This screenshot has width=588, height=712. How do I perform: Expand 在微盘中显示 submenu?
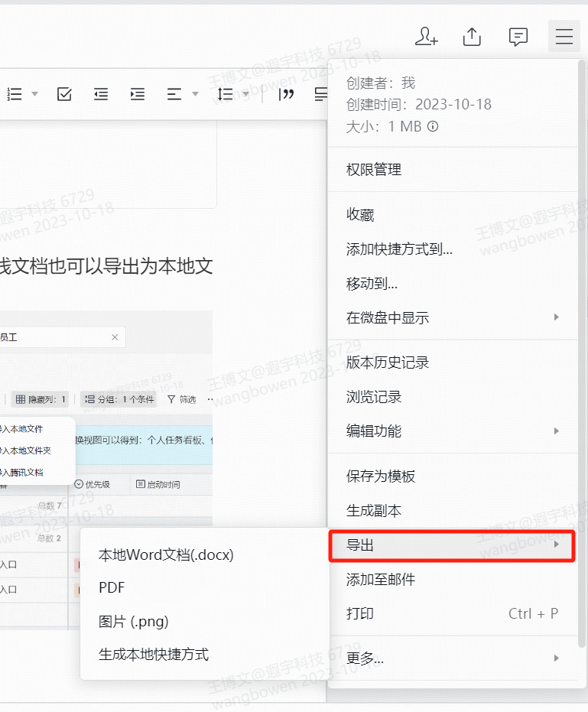click(x=453, y=317)
